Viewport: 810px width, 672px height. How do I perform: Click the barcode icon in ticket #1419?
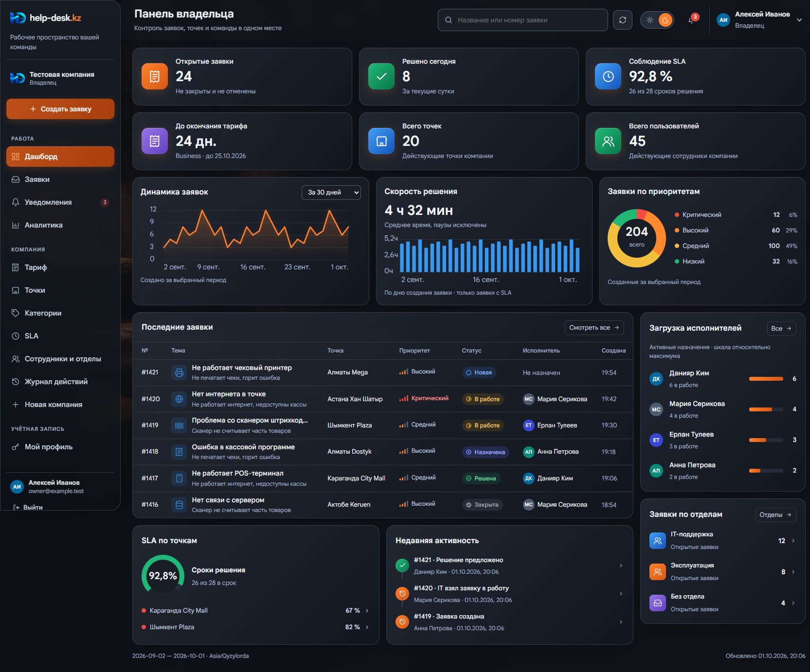(x=179, y=425)
